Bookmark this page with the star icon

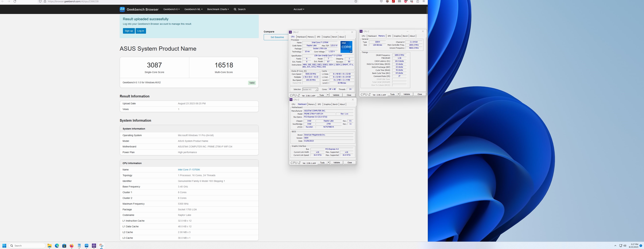point(356,1)
